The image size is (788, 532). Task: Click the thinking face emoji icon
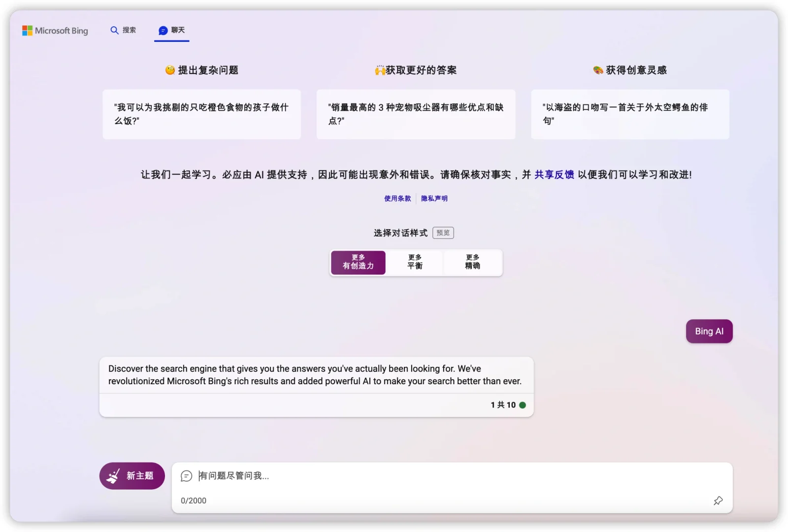(x=170, y=70)
